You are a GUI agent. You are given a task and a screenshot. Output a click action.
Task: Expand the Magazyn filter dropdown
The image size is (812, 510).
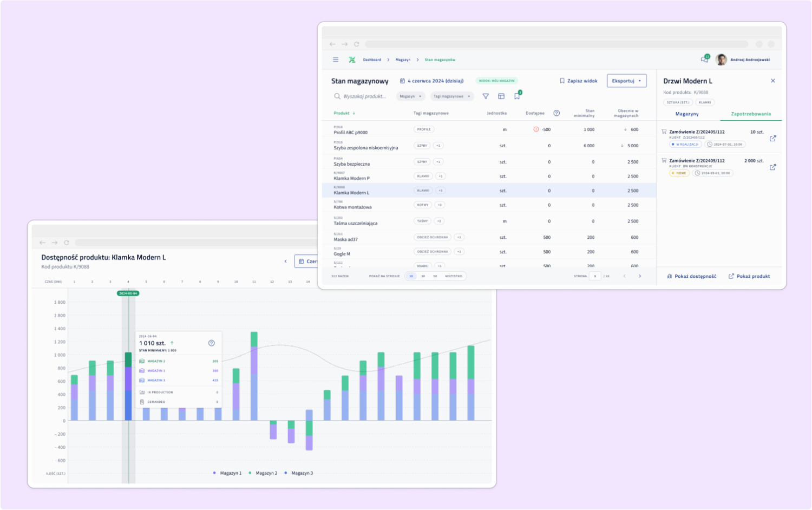tap(410, 96)
